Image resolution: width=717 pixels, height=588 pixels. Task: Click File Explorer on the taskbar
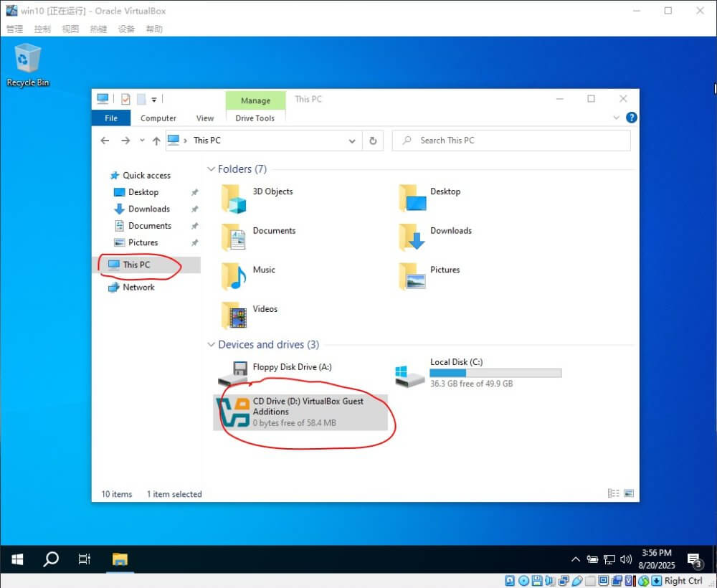click(120, 559)
